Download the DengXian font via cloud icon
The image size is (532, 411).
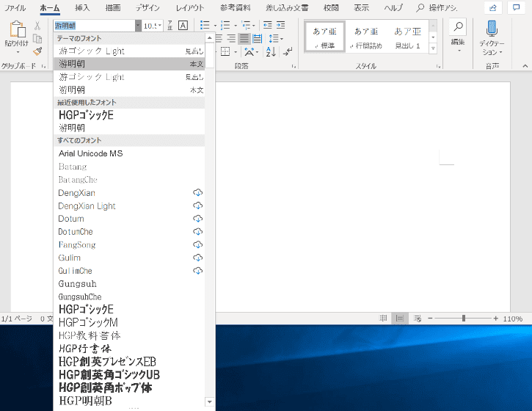coord(198,193)
